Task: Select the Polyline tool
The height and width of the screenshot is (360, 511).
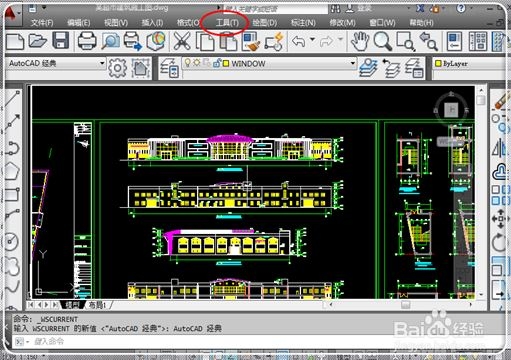Action: [12, 147]
